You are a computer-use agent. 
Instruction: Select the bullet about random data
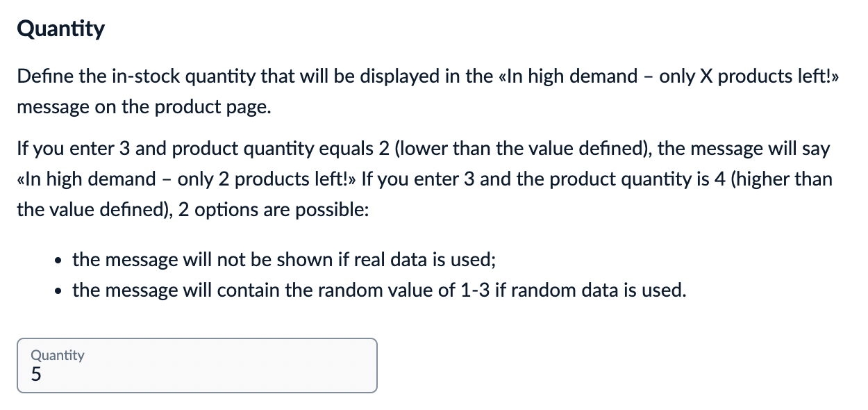(379, 290)
